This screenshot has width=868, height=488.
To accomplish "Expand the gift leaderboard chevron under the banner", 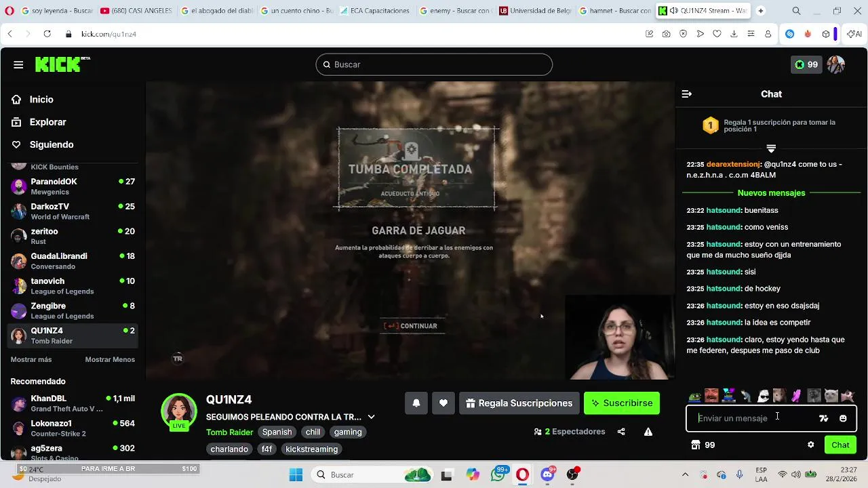I will (771, 148).
